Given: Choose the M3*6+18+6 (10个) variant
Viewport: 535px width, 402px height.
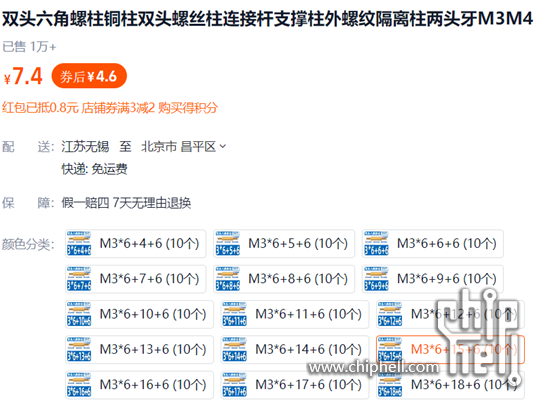Looking at the screenshot, I should pyautogui.click(x=450, y=385).
